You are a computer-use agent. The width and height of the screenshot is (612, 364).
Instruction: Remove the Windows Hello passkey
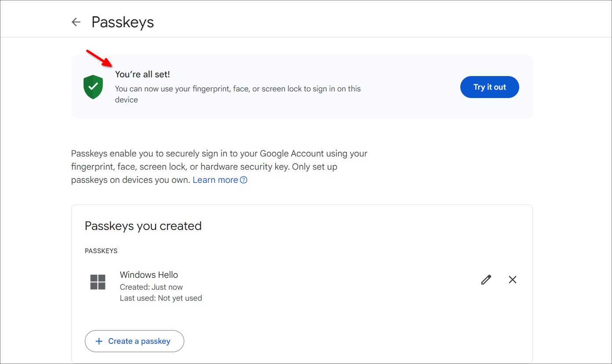coord(513,280)
